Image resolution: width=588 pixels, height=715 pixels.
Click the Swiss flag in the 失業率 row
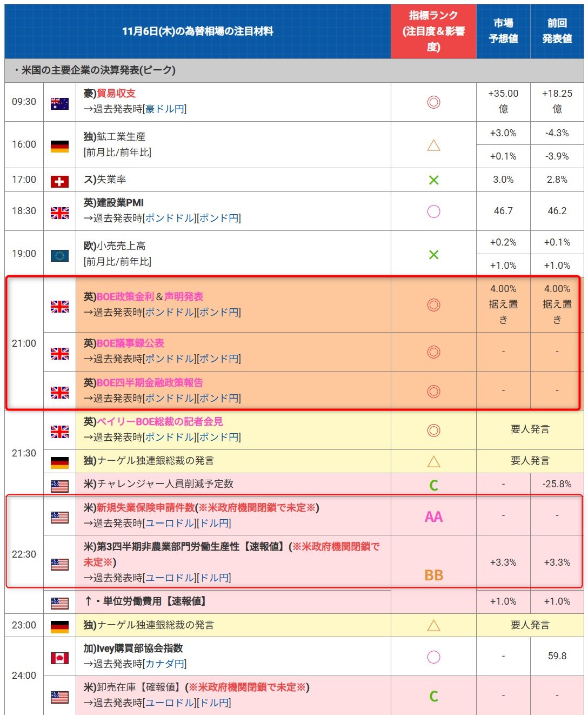59,181
